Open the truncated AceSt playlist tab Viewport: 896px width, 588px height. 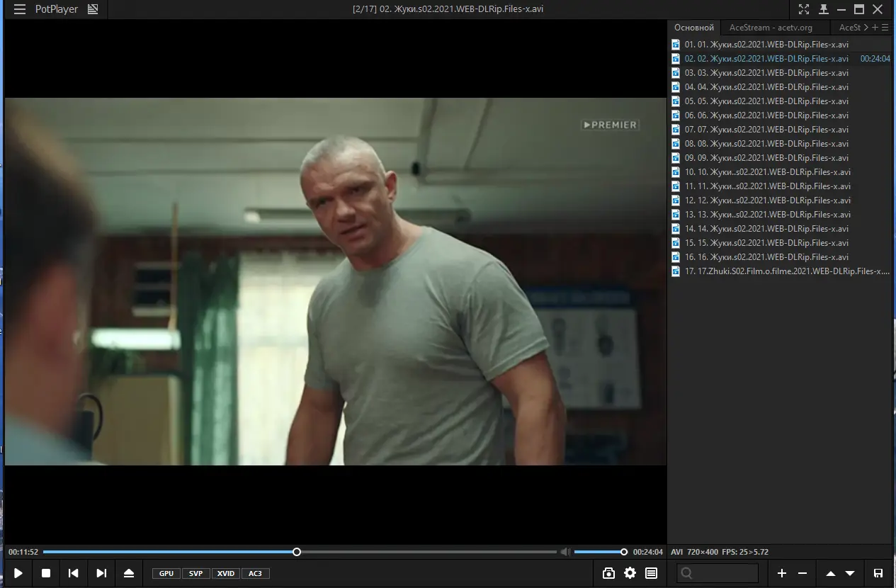tap(850, 28)
